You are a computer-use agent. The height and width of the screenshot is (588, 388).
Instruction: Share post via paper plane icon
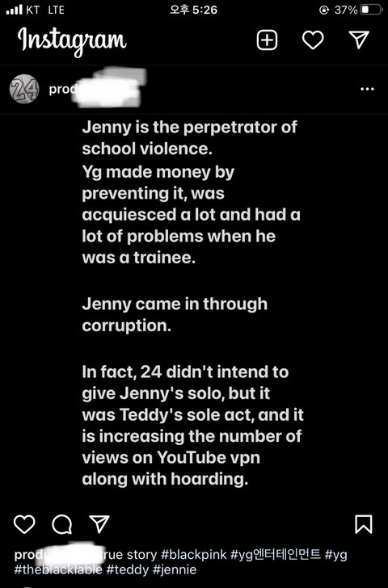click(99, 523)
